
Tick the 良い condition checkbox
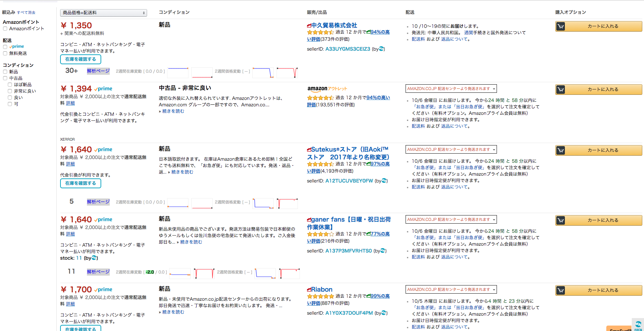pos(10,98)
